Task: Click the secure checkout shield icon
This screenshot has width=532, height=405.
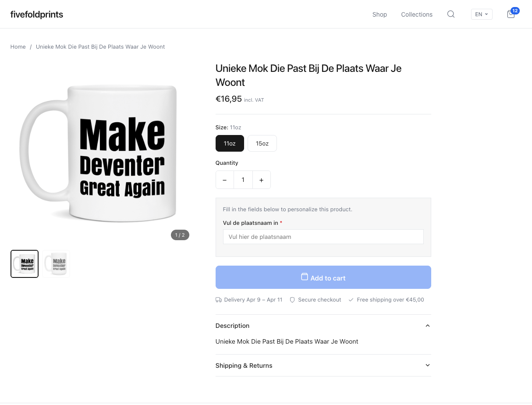Action: coord(292,299)
